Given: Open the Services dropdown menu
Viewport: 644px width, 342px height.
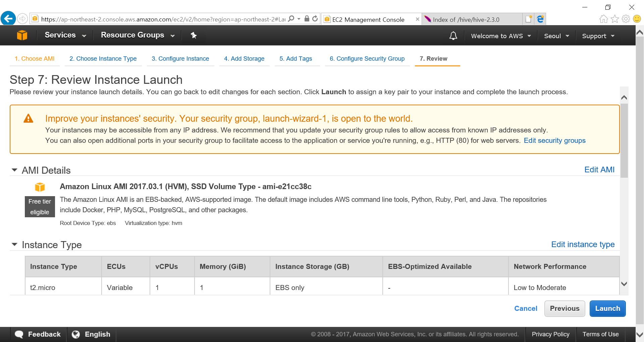Looking at the screenshot, I should click(65, 35).
